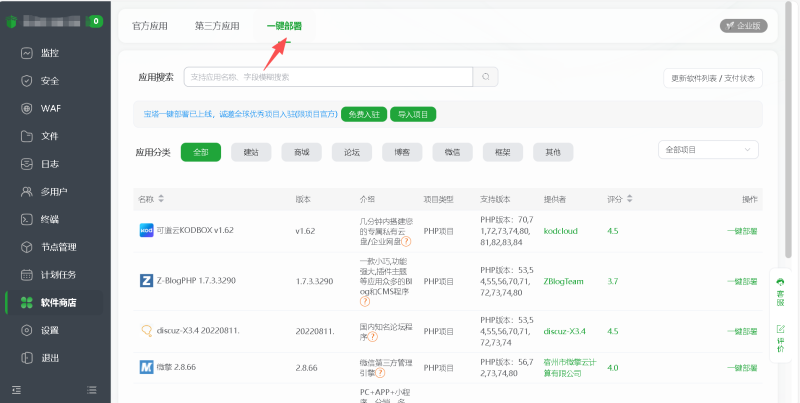
Task: Click the magnifier search icon button
Action: click(485, 76)
